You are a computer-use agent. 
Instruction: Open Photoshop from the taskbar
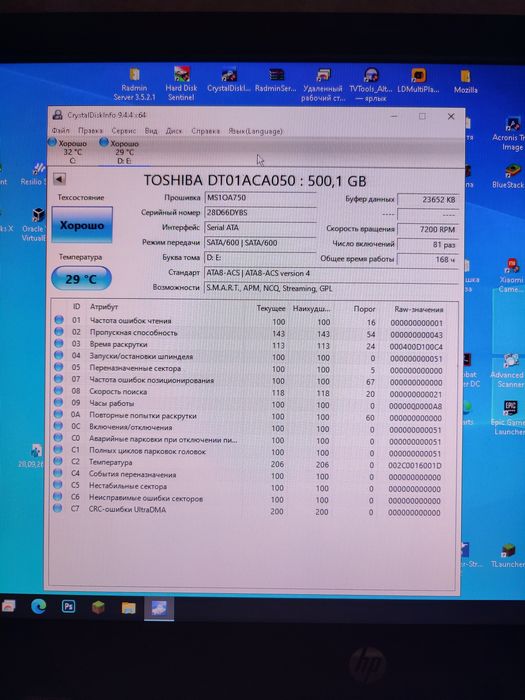point(68,606)
